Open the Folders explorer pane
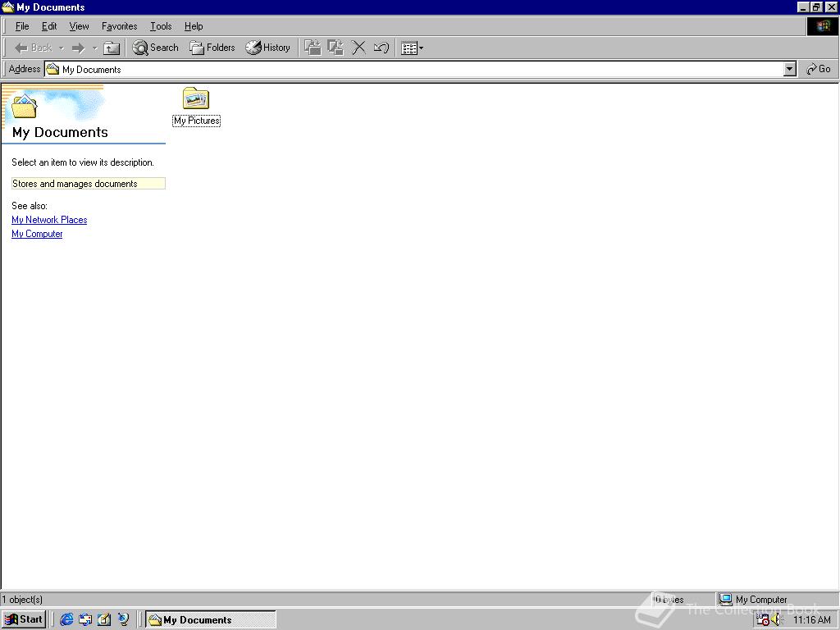Image resolution: width=840 pixels, height=630 pixels. [x=212, y=48]
